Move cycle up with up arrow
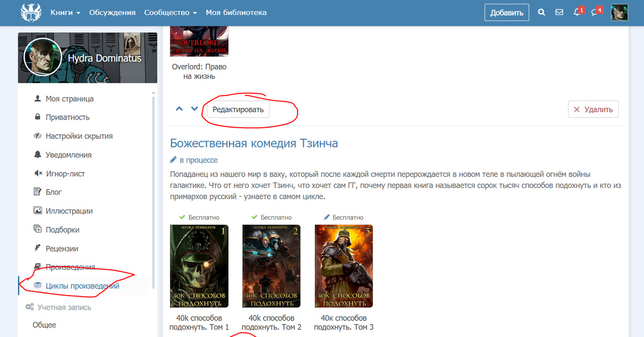 [x=180, y=109]
